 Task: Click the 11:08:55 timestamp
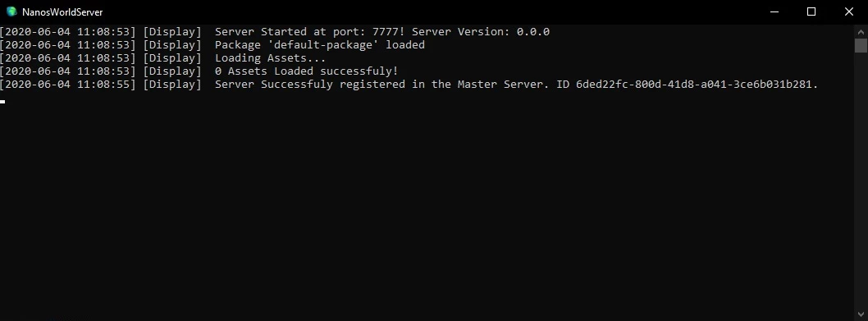pos(104,85)
